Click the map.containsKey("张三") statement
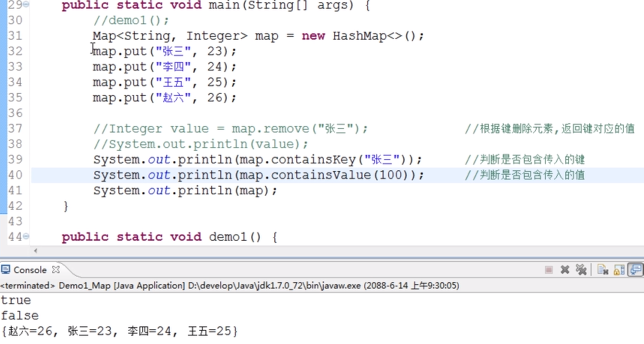The height and width of the screenshot is (344, 644). [257, 160]
